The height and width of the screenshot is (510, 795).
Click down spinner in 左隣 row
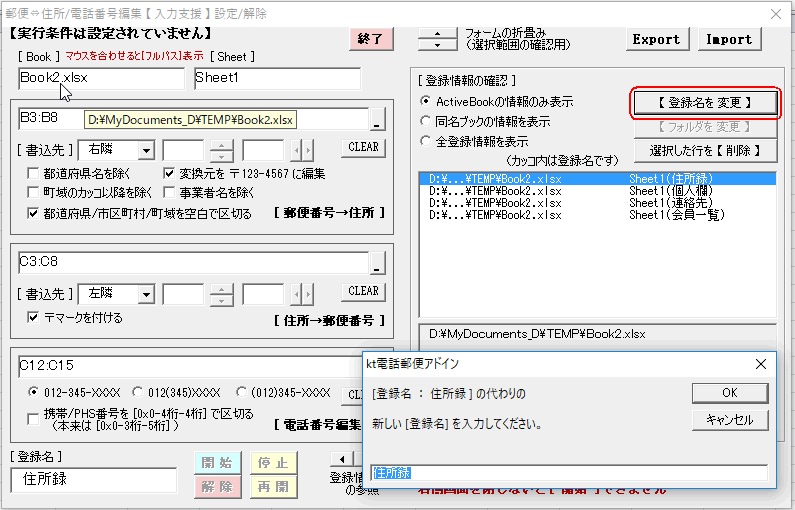coord(222,300)
